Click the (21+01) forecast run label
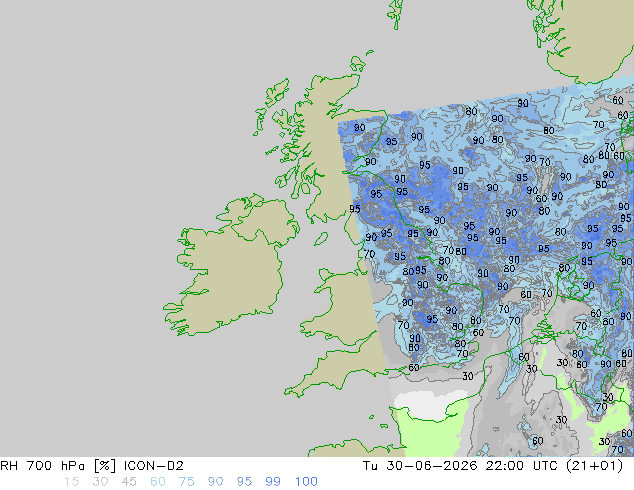Image resolution: width=634 pixels, height=490 pixels. pos(594,466)
